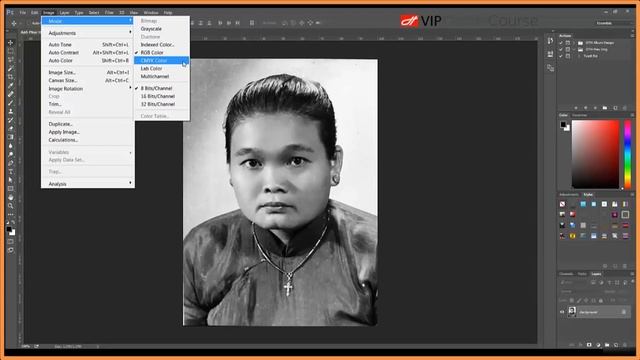Apply the default no-style swatch in Styles
The width and height of the screenshot is (640, 360).
[x=562, y=204]
